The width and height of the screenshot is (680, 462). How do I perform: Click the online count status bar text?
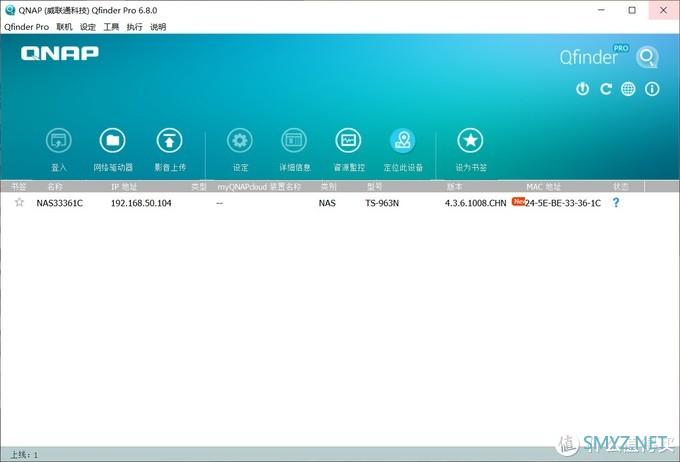click(24, 455)
